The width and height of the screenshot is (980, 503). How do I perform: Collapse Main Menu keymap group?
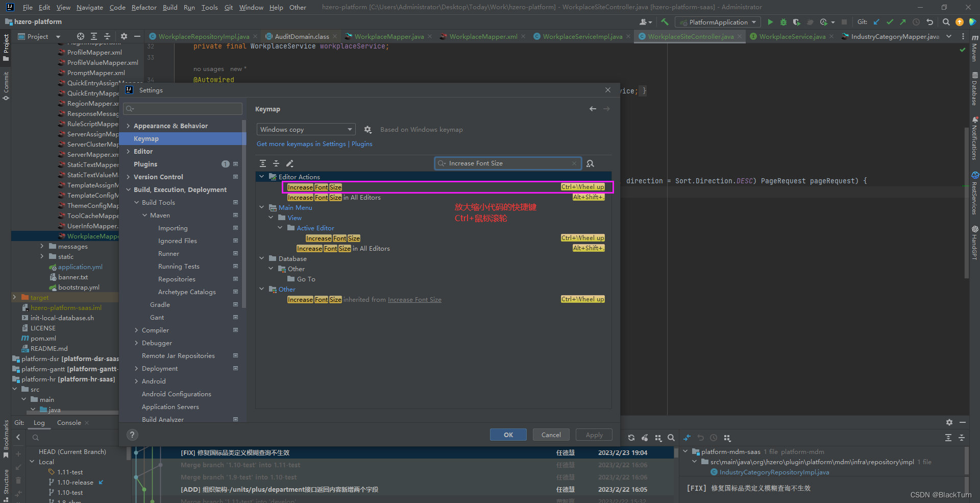coord(262,207)
